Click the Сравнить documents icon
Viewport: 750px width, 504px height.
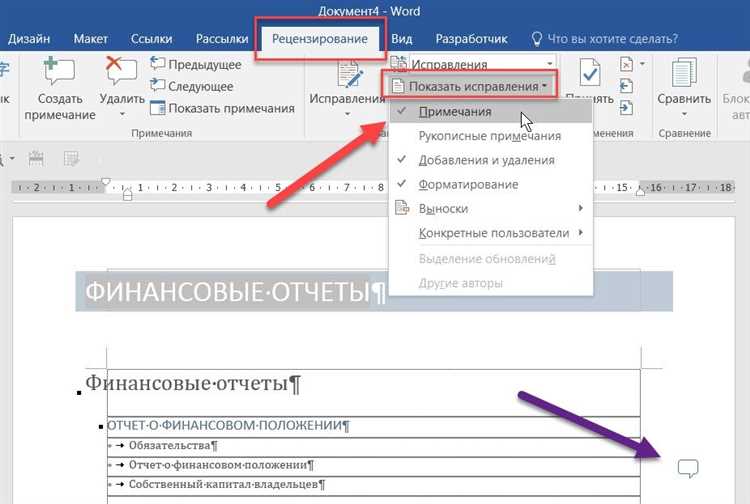(x=684, y=75)
